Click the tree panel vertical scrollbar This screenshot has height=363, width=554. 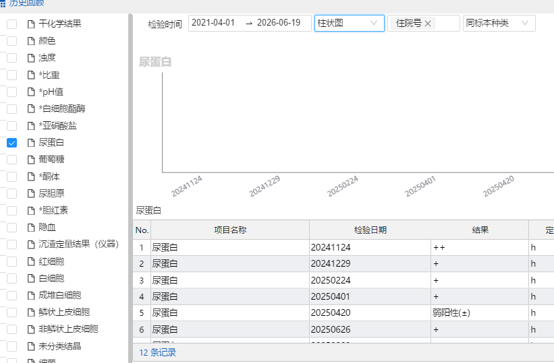(130, 188)
